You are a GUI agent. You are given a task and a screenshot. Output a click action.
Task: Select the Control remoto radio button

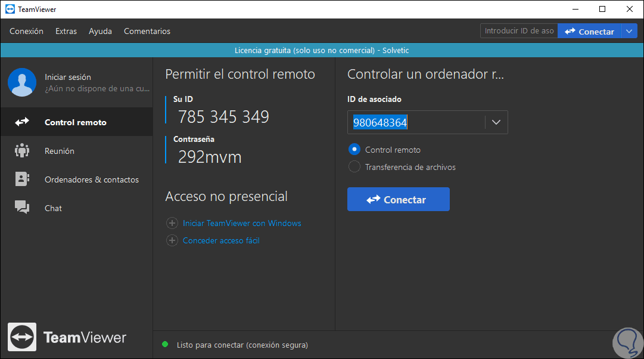(354, 149)
